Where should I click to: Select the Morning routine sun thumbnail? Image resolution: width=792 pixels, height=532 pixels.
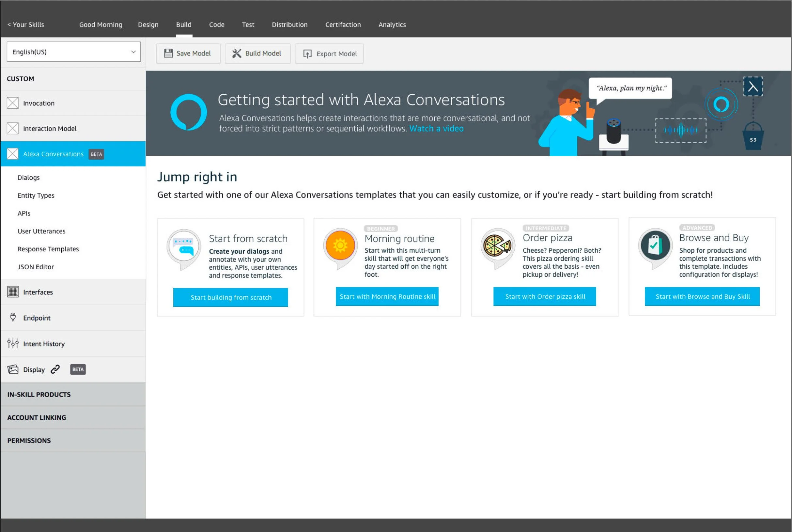pyautogui.click(x=340, y=245)
